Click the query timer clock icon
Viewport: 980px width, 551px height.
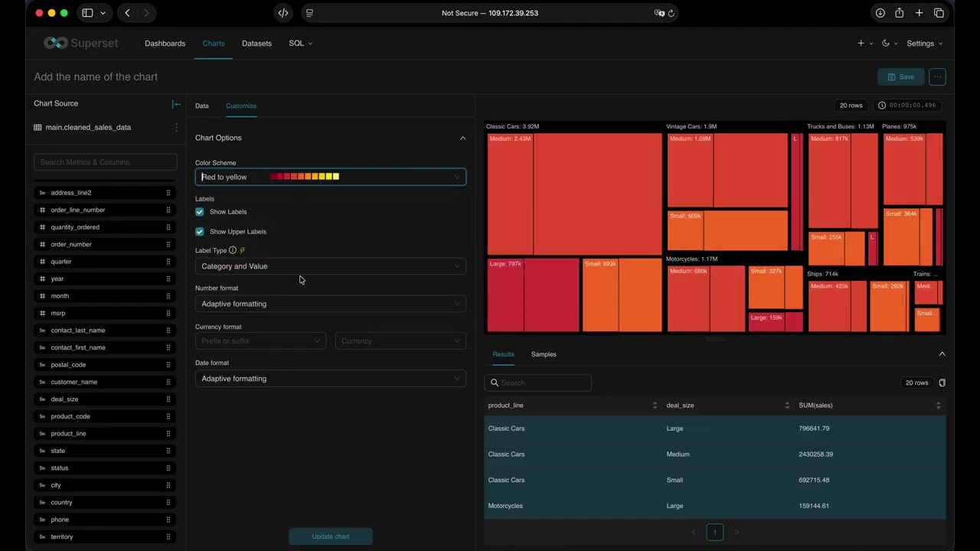point(882,106)
